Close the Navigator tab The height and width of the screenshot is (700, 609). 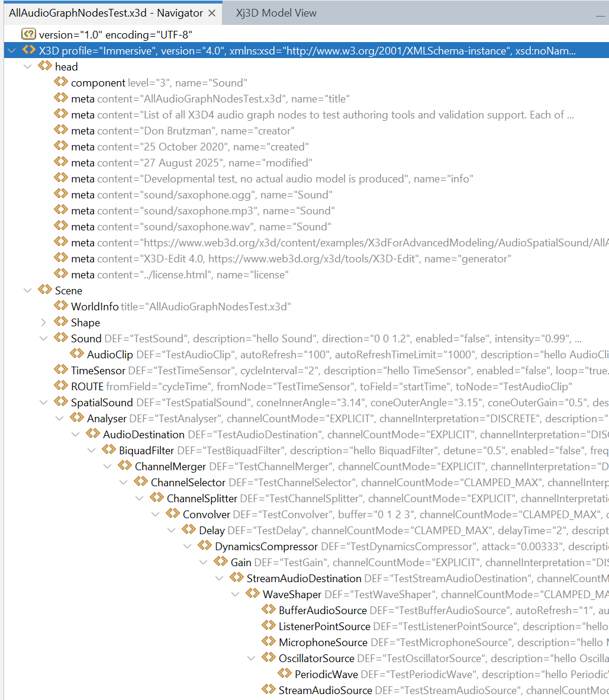(212, 13)
